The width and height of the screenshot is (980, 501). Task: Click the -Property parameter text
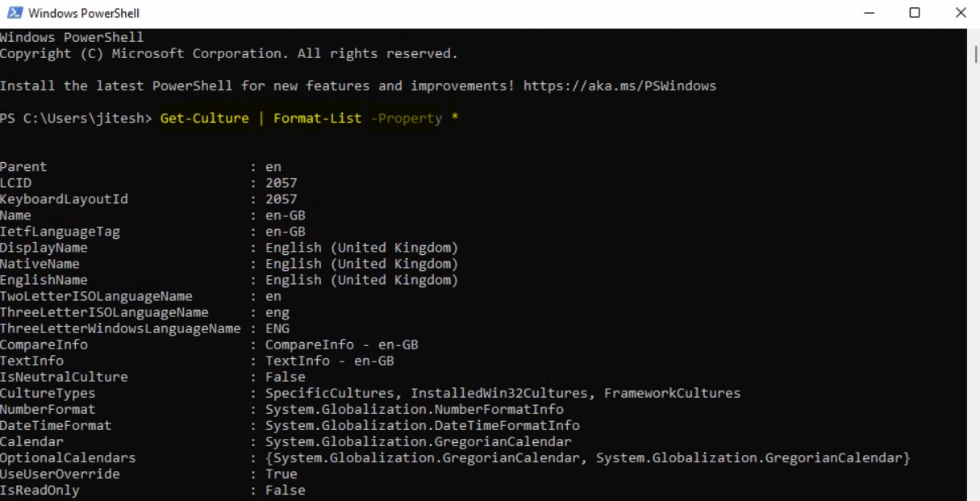coord(407,118)
